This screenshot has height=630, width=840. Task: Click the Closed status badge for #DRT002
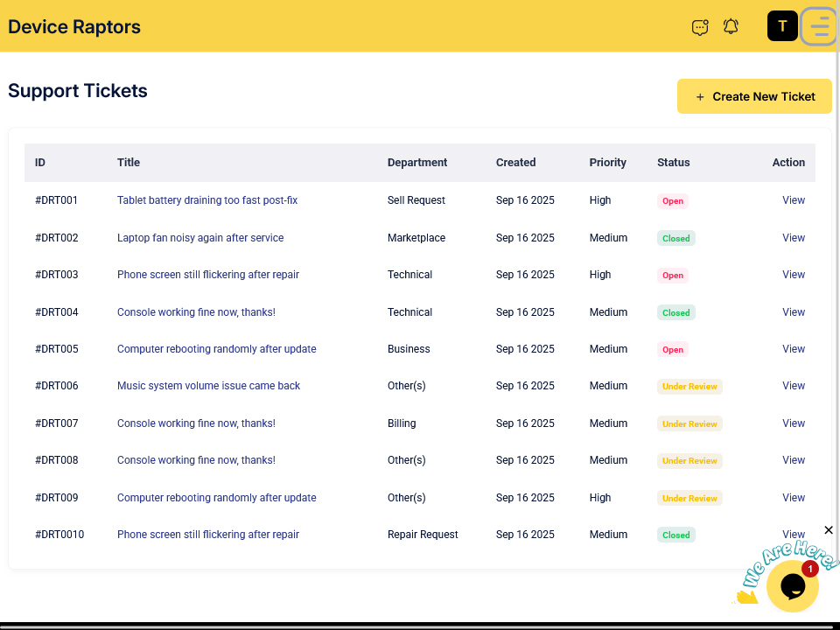675,238
